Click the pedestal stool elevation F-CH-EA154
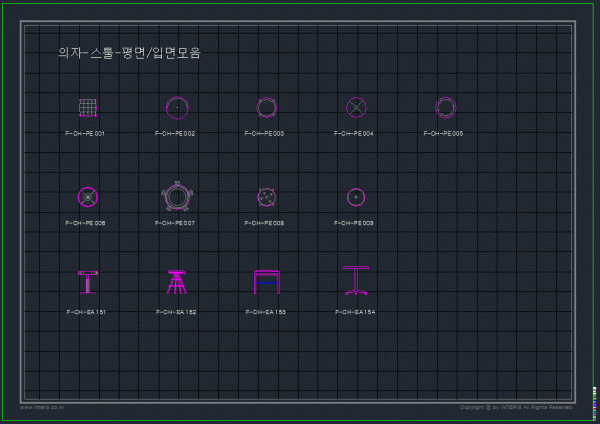This screenshot has height=424, width=600. pos(356,281)
